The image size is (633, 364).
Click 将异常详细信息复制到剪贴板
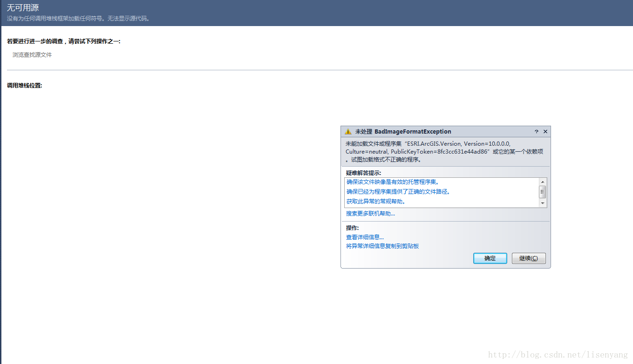point(382,246)
